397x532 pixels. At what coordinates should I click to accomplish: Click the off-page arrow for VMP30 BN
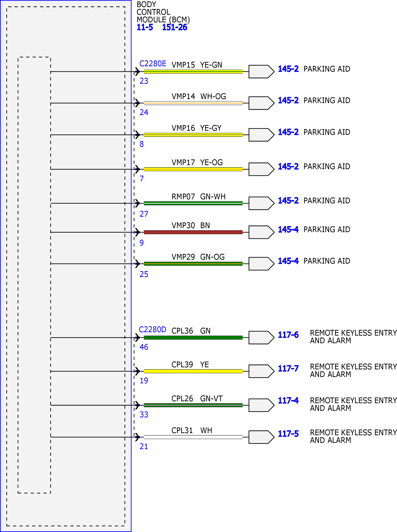(261, 232)
